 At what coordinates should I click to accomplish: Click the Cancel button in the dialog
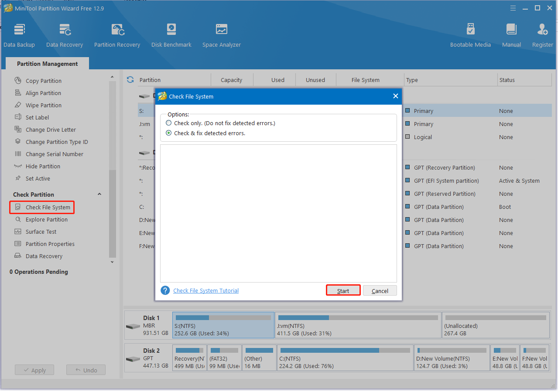[x=380, y=290]
